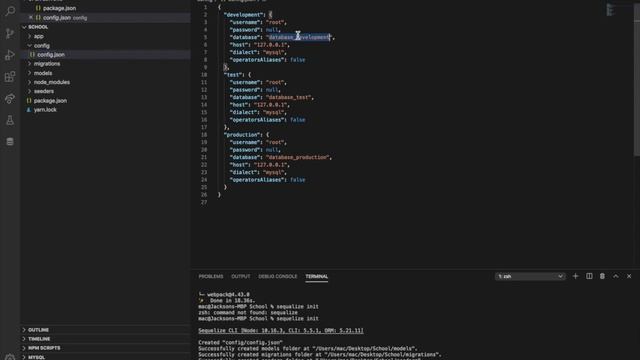Image resolution: width=640 pixels, height=360 pixels.
Task: Split the terminal panel
Action: pos(589,276)
